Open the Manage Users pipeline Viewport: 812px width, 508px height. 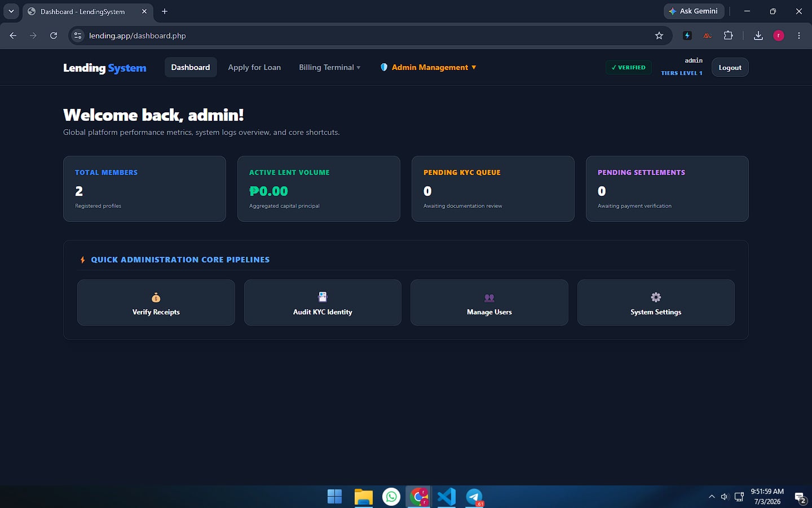coord(489,303)
